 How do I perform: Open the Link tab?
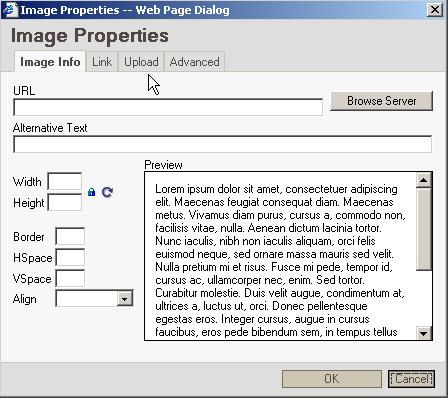102,62
